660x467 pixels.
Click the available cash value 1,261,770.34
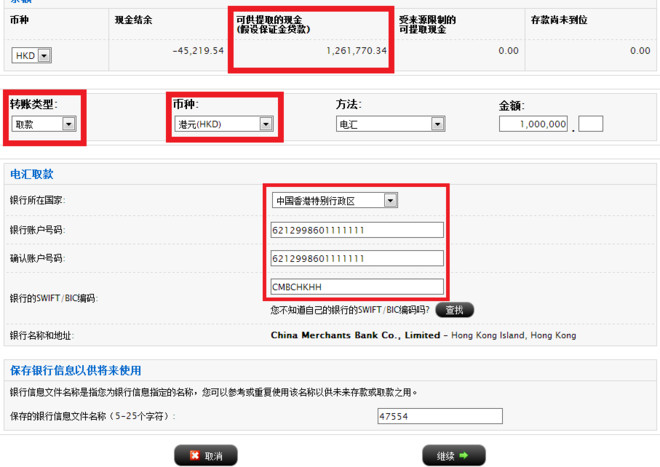357,51
